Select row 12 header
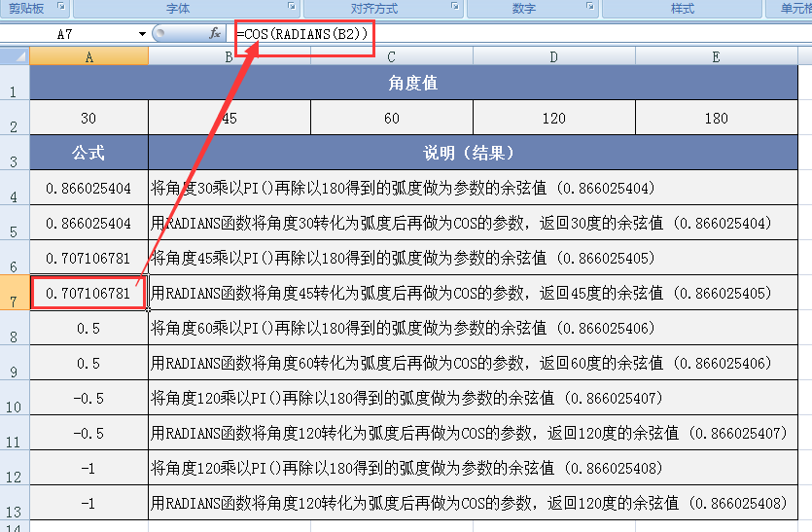This screenshot has width=812, height=532. (x=15, y=468)
